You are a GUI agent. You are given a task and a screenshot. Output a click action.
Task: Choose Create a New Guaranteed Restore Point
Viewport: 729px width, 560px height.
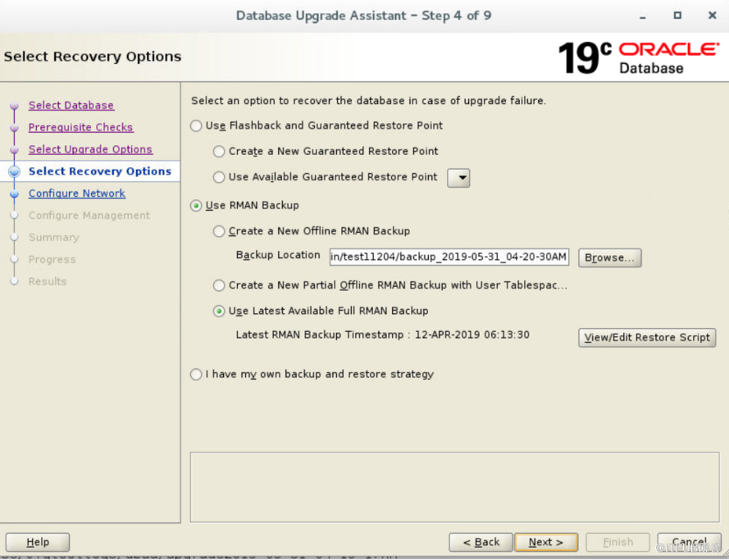tap(219, 152)
